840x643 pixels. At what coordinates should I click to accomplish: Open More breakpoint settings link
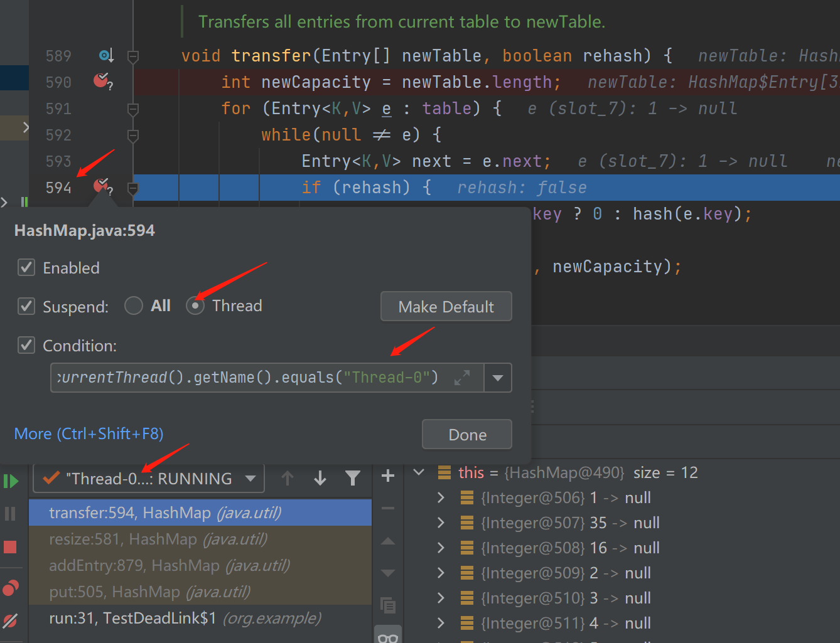(x=89, y=434)
